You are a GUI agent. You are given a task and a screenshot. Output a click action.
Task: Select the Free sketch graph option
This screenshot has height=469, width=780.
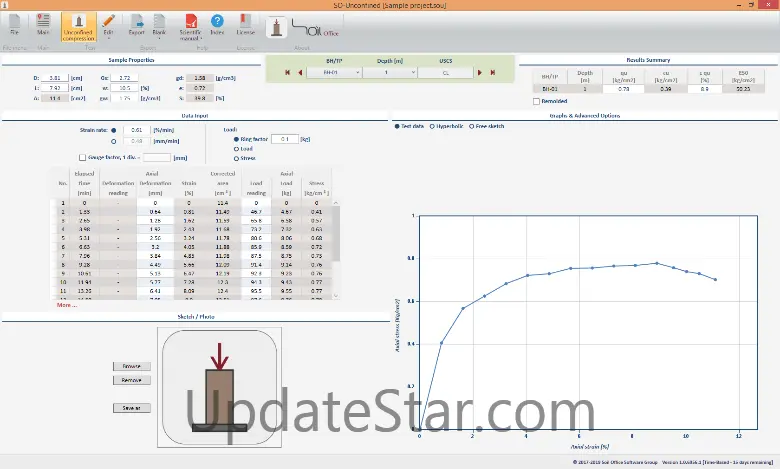coord(472,126)
